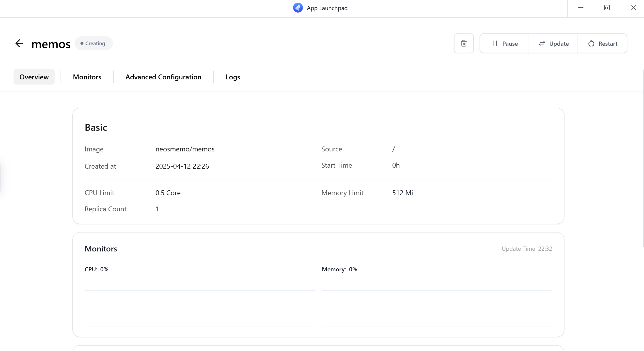Screen dimensions: 644x351
Task: Open the Advanced Configuration tab
Action: (163, 77)
